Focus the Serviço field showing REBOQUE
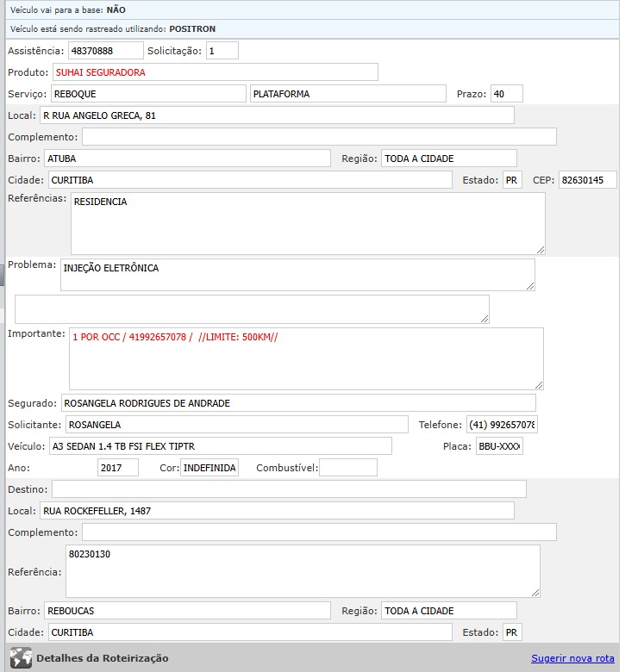This screenshot has height=672, width=644. tap(148, 93)
